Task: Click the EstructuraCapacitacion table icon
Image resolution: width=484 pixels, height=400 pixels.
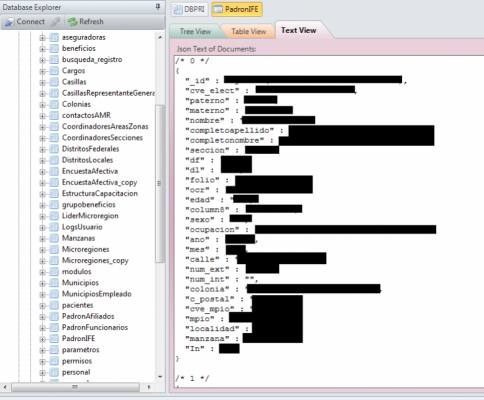Action: (x=54, y=194)
